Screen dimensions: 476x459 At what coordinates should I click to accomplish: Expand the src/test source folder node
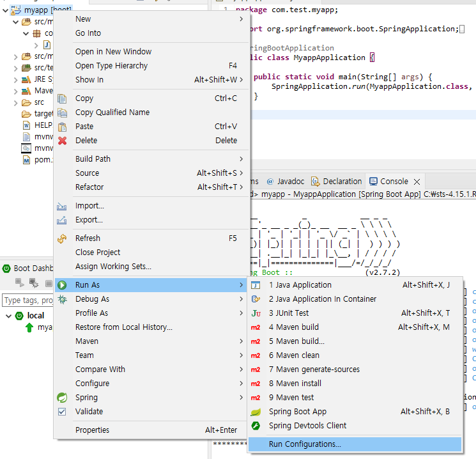pyautogui.click(x=16, y=68)
